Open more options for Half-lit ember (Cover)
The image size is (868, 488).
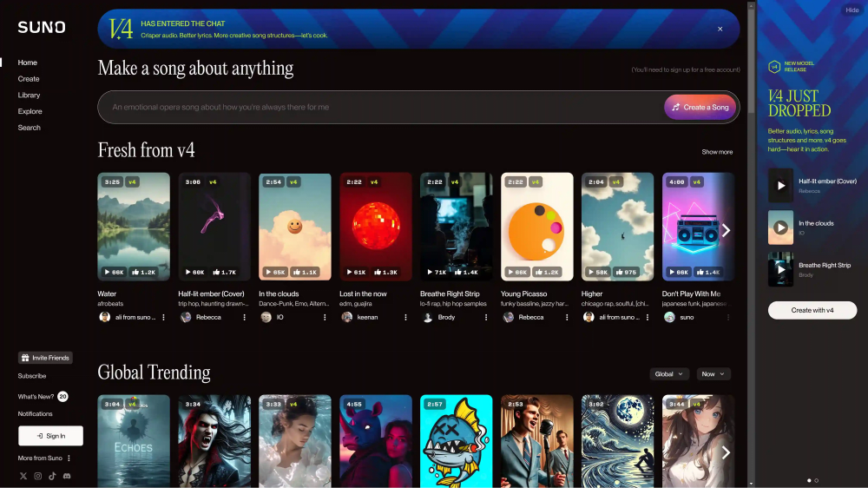click(x=244, y=318)
